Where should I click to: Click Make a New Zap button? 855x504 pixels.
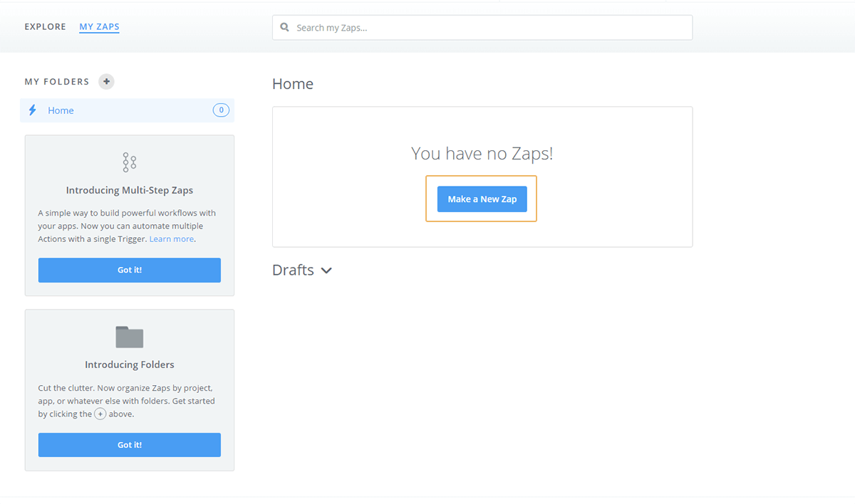click(482, 199)
